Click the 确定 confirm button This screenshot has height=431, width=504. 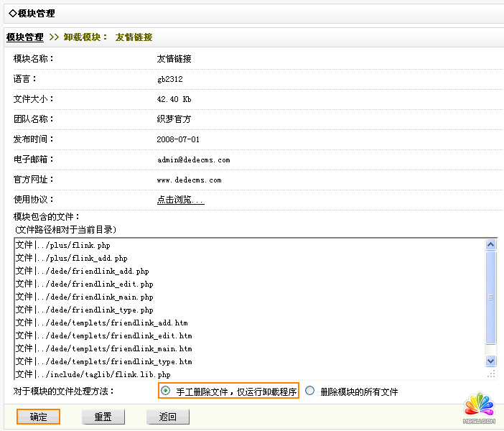(x=39, y=417)
